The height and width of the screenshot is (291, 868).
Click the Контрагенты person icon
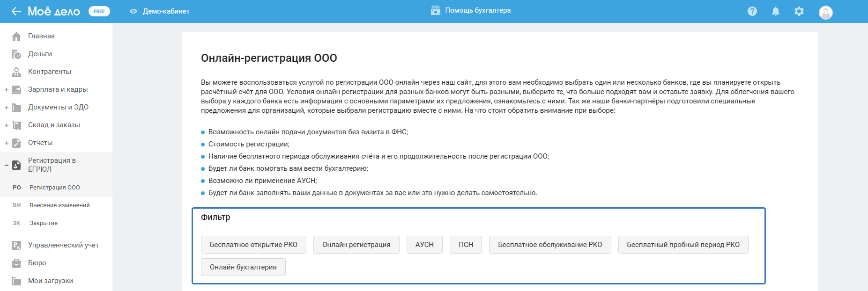click(x=16, y=72)
